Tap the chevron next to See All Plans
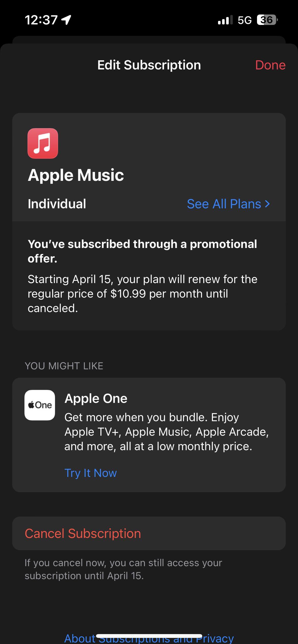Image resolution: width=298 pixels, height=644 pixels. [267, 204]
